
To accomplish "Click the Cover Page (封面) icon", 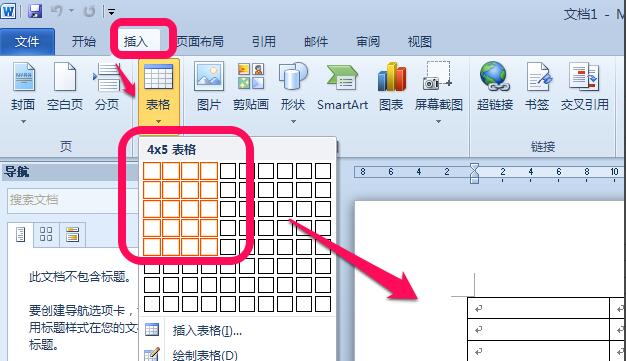I will [24, 77].
